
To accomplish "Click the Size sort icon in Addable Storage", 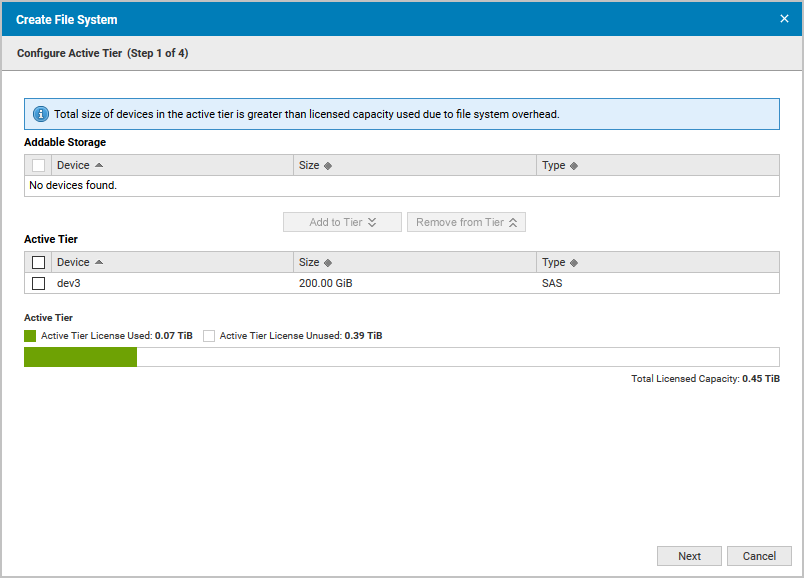I will tap(330, 164).
